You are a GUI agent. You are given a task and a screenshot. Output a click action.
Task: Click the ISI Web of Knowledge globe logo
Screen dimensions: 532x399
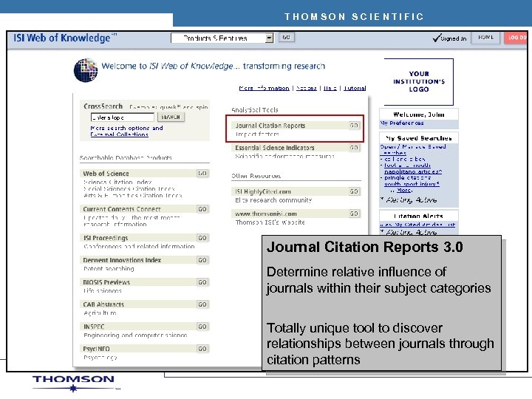[86, 70]
